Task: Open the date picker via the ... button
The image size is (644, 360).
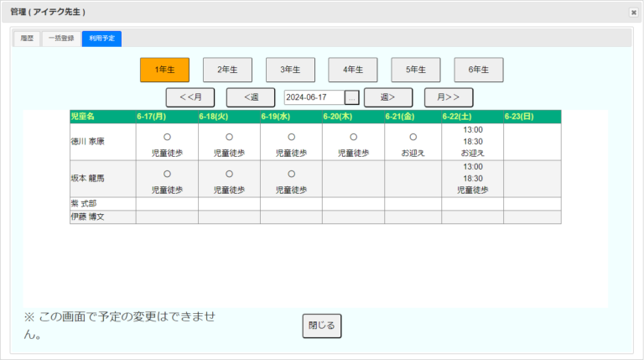Action: click(x=352, y=97)
